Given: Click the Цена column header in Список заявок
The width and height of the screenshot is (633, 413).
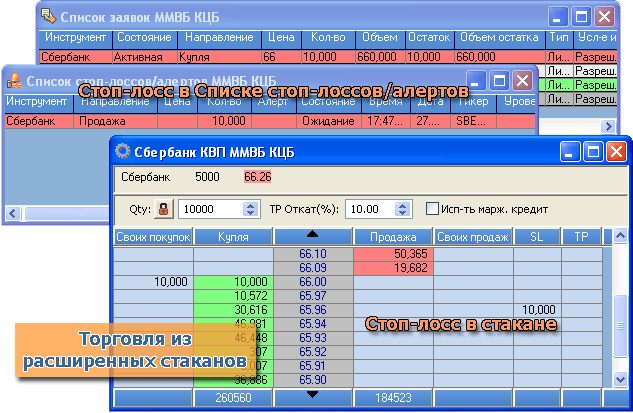Looking at the screenshot, I should 281,38.
